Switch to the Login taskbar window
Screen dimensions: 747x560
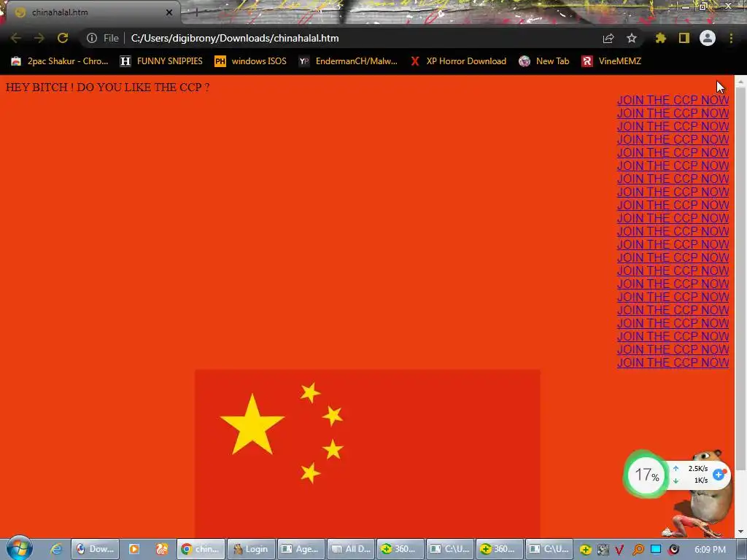click(x=251, y=549)
